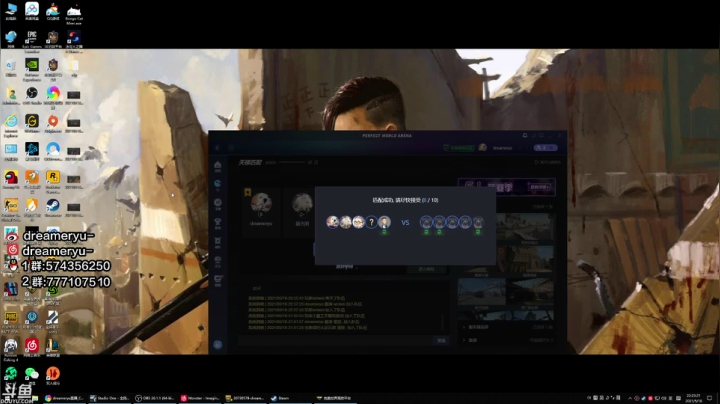Open the smiley avatar at sidebar bottom

(x=218, y=344)
